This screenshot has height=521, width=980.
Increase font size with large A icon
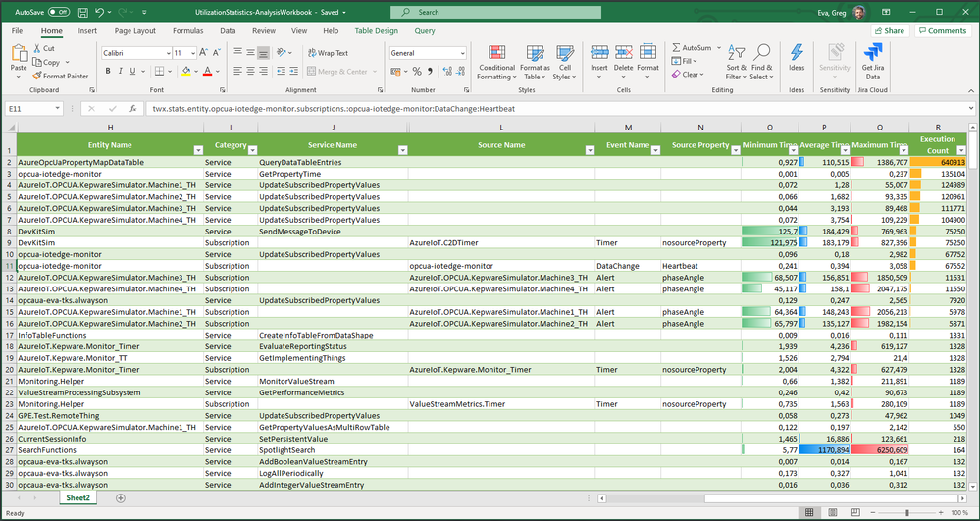point(203,53)
